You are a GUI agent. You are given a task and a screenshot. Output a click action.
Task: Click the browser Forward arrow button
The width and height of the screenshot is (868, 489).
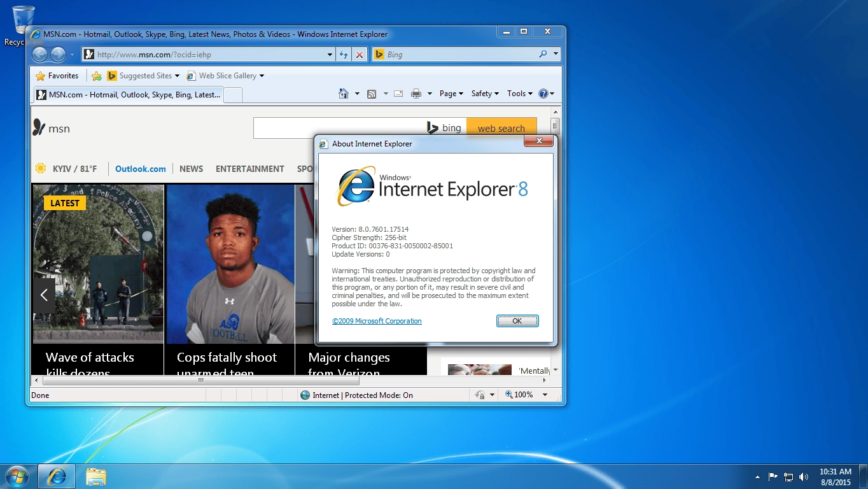(x=58, y=54)
